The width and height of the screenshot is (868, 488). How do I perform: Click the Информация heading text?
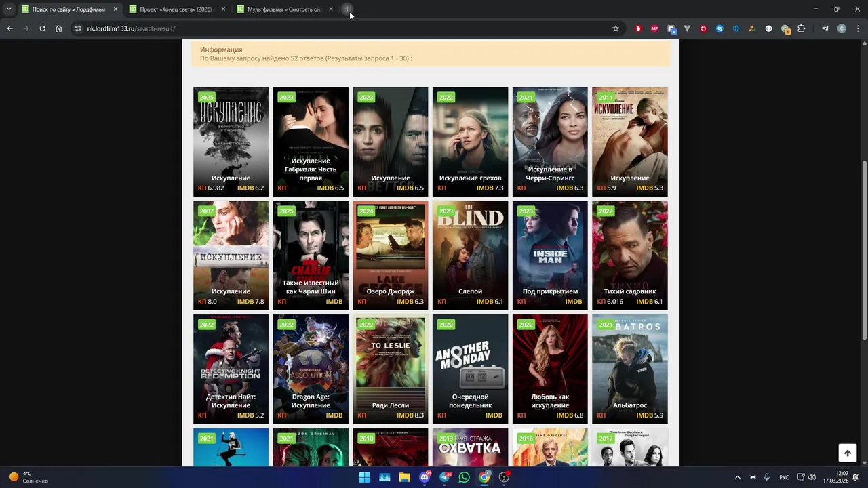[x=221, y=49]
